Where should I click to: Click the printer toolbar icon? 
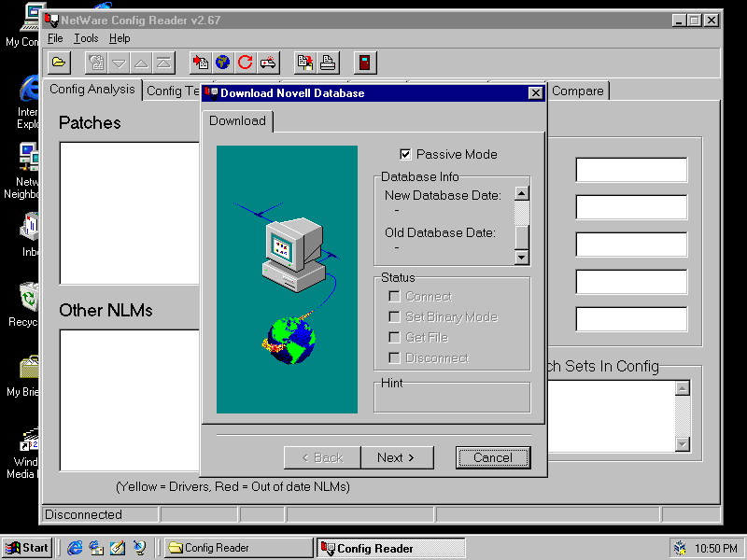click(x=328, y=63)
